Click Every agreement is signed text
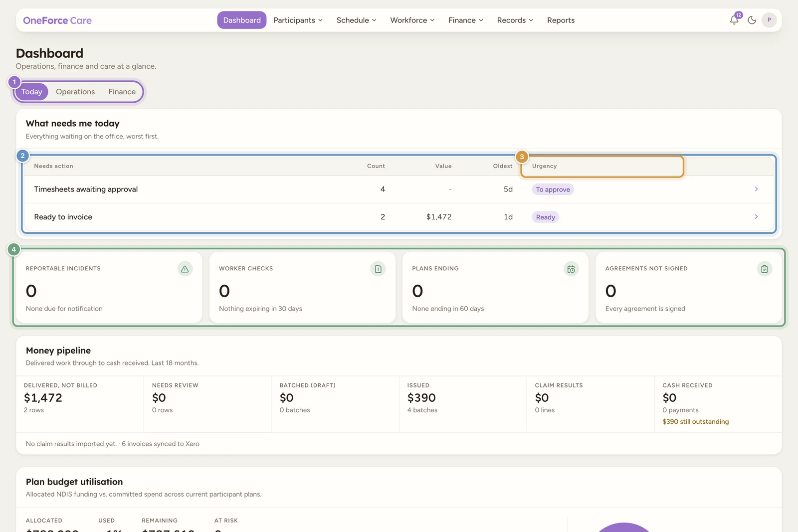 tap(645, 309)
